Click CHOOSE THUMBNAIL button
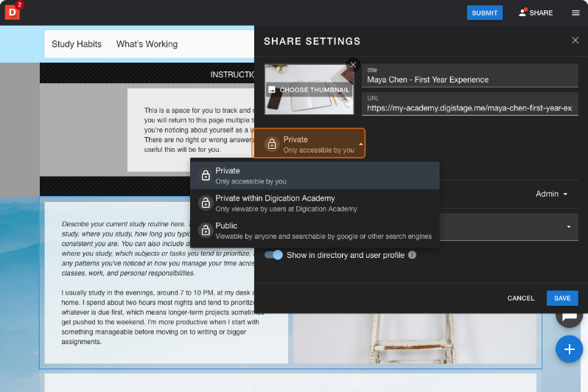The image size is (588, 392). click(x=309, y=90)
